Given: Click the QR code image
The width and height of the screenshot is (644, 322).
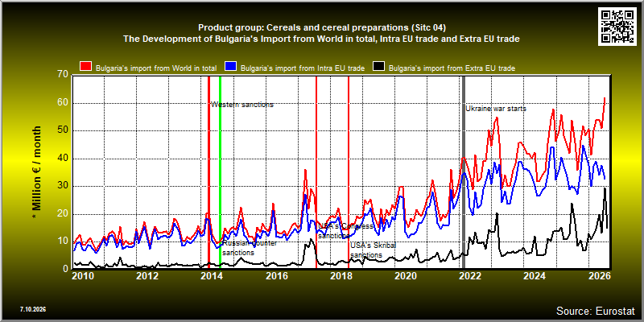Looking at the screenshot, I should point(617,26).
